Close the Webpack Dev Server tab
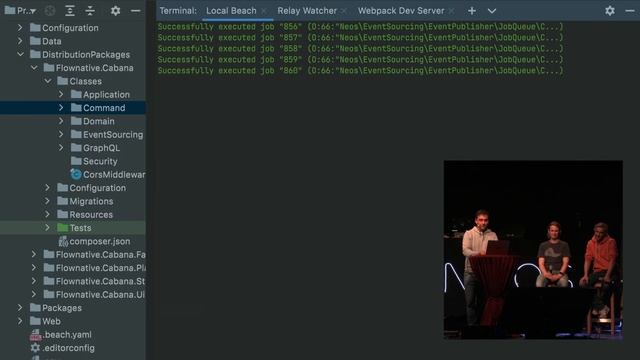 (451, 11)
